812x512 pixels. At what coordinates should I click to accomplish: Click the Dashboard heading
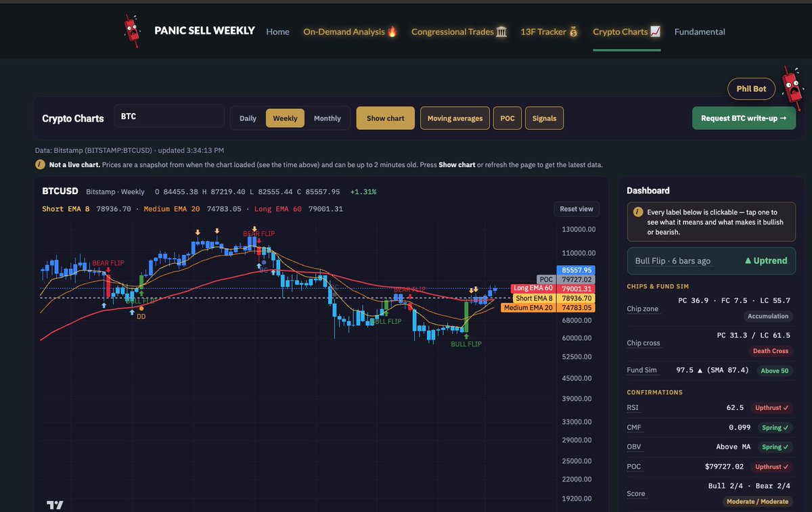point(648,191)
